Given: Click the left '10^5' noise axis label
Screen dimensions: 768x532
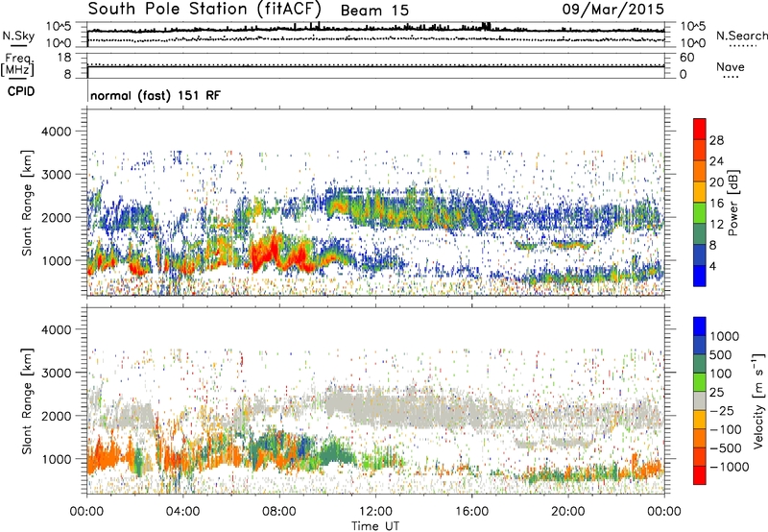Looking at the screenshot, I should pyautogui.click(x=59, y=26).
